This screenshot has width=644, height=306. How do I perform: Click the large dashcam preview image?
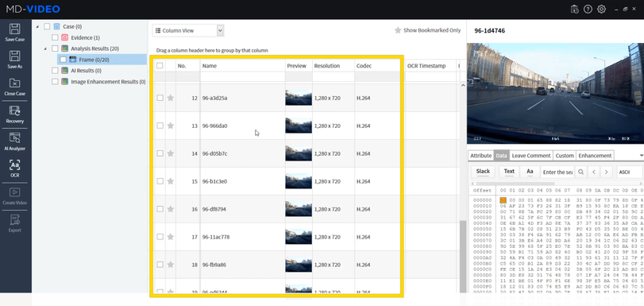click(x=555, y=93)
